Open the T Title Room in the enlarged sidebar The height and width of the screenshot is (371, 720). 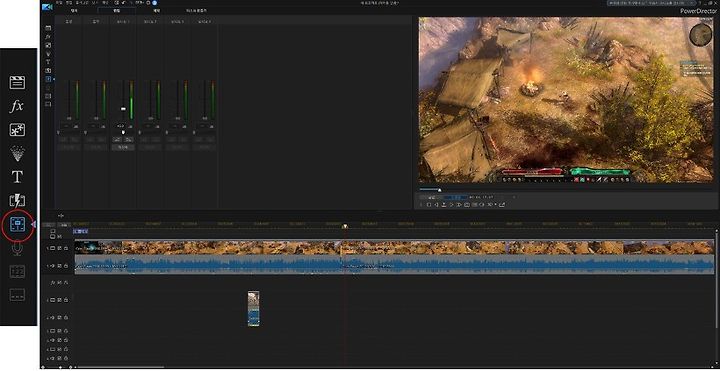point(17,176)
